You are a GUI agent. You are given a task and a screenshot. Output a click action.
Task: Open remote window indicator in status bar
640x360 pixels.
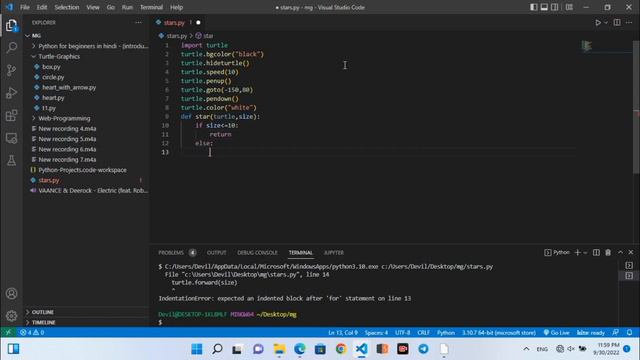click(x=8, y=333)
